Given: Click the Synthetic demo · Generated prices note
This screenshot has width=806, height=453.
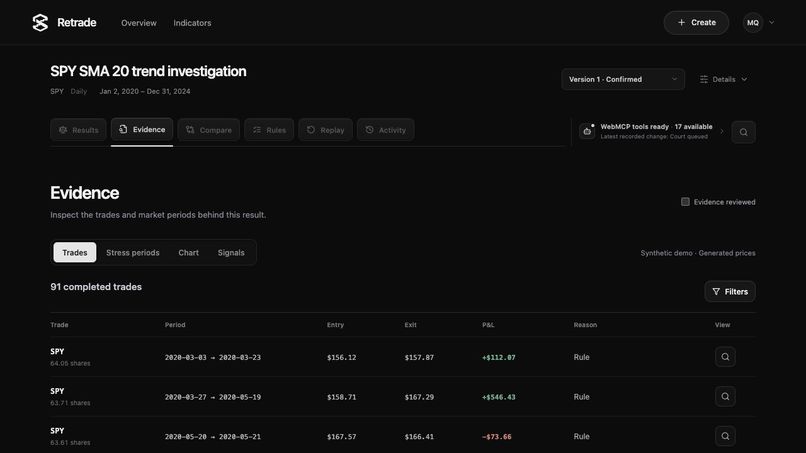Looking at the screenshot, I should click(x=698, y=253).
